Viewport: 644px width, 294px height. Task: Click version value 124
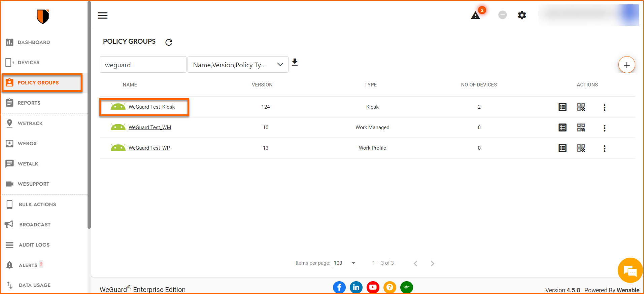[x=266, y=107]
